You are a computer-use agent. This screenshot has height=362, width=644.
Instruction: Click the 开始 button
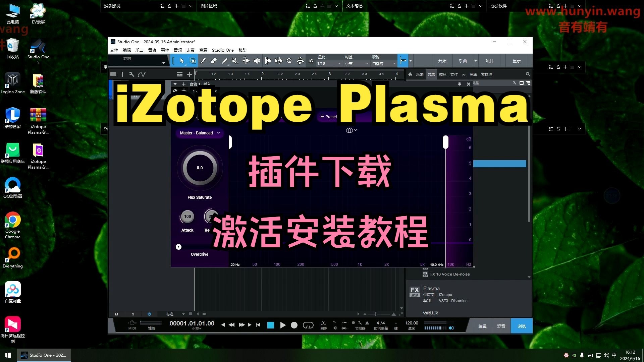[x=442, y=61]
